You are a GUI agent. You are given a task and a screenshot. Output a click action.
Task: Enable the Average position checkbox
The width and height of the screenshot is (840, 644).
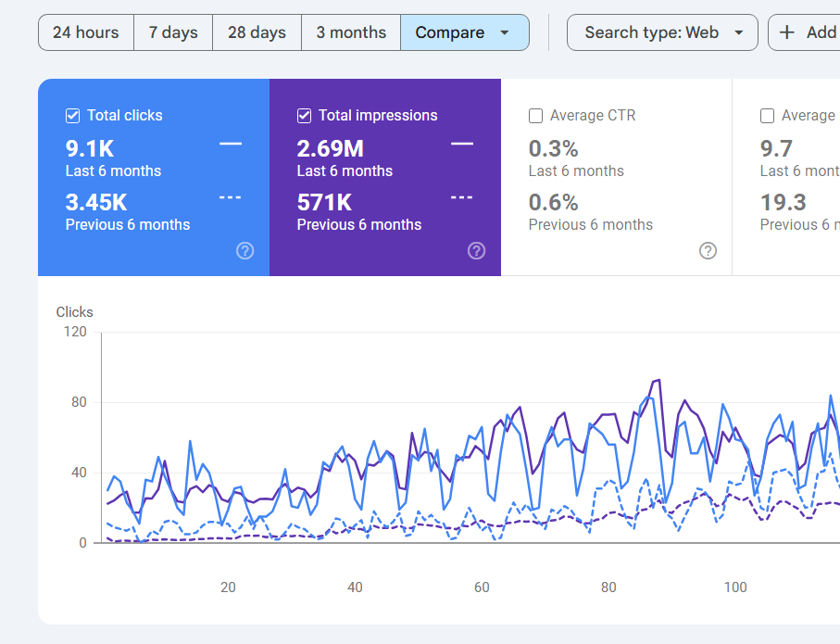click(767, 116)
